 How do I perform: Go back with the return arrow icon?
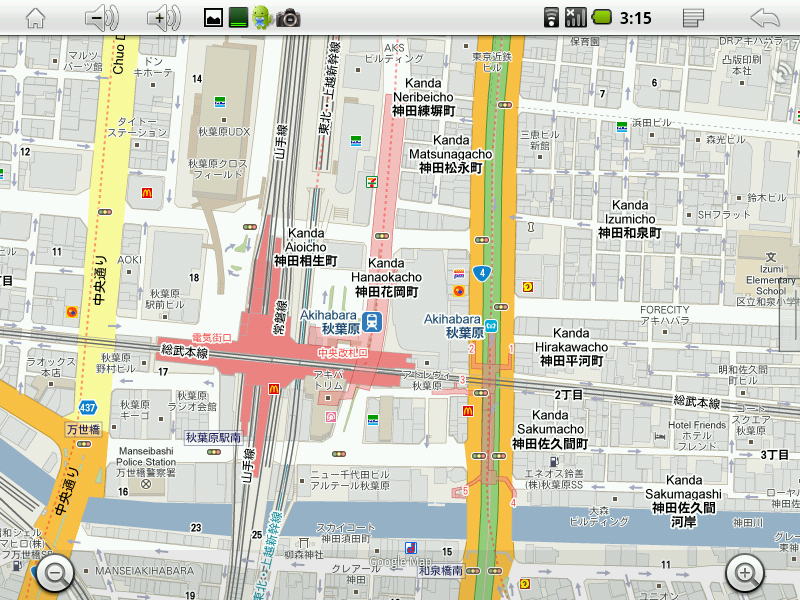point(765,18)
